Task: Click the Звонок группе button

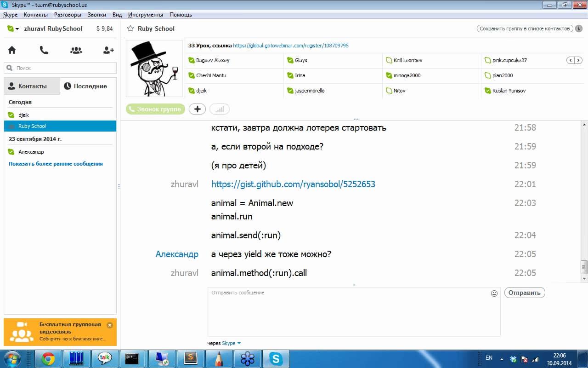Action: tap(155, 109)
